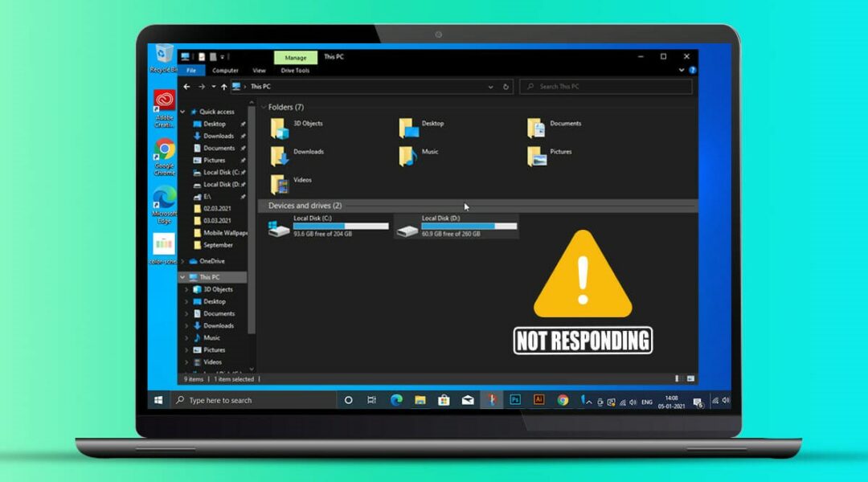This screenshot has height=482, width=868.
Task: Open recent locations dropdown arrow
Action: pyautogui.click(x=214, y=87)
